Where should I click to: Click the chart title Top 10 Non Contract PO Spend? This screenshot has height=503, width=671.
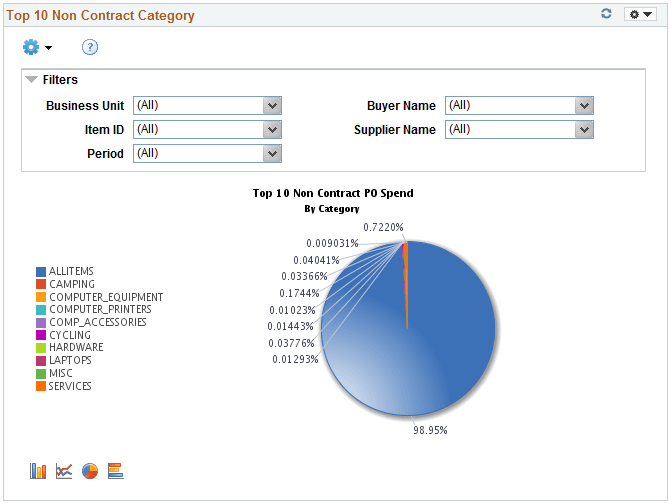(x=333, y=193)
